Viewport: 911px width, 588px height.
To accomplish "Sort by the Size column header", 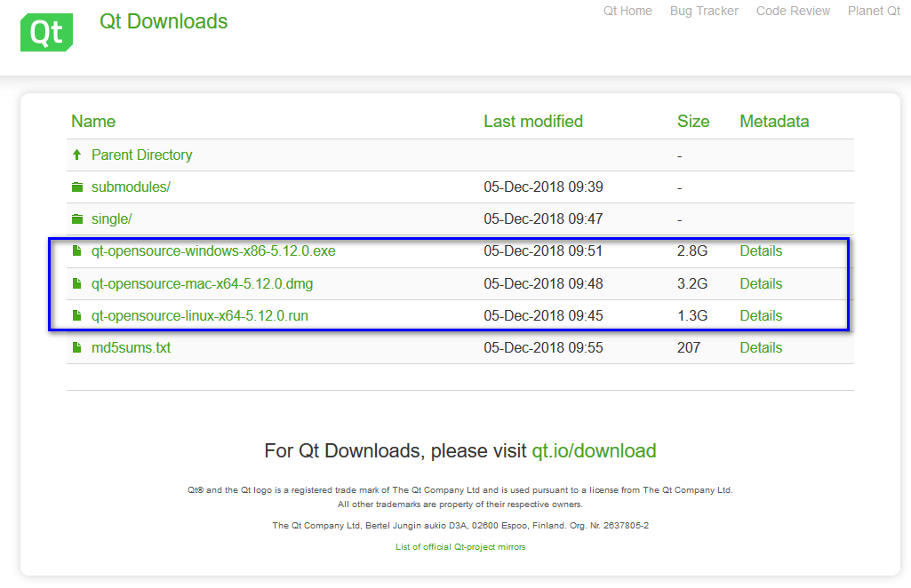I will pyautogui.click(x=693, y=122).
